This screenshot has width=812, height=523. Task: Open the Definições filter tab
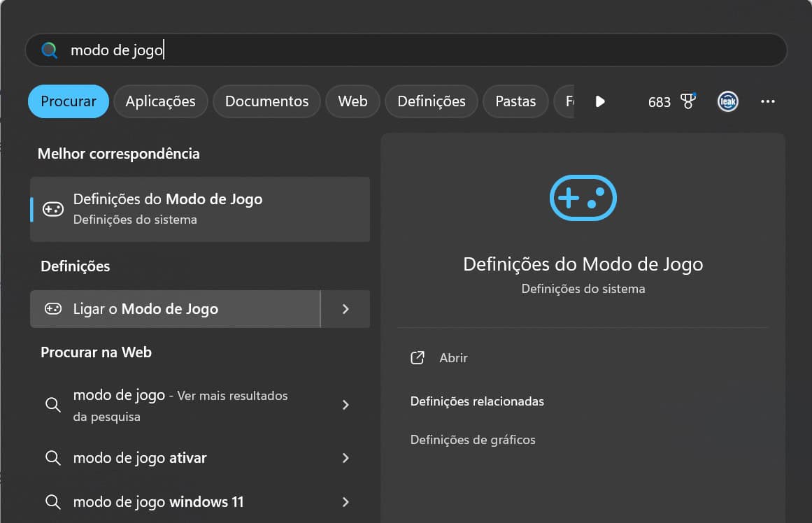(431, 101)
